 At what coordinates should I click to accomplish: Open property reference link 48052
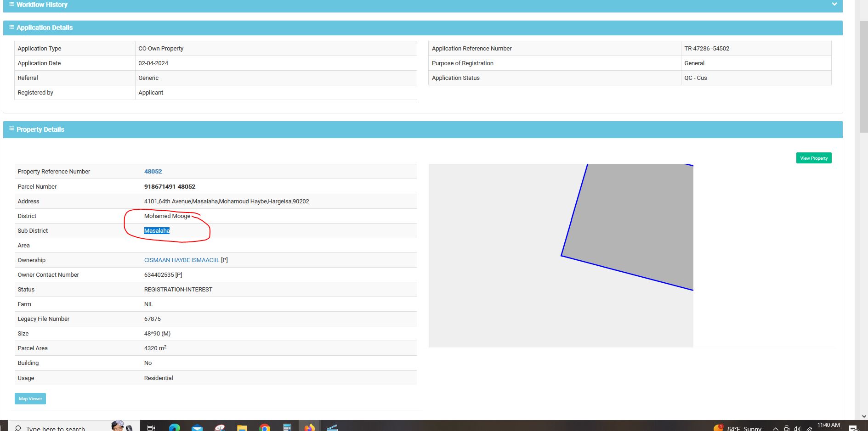click(153, 171)
